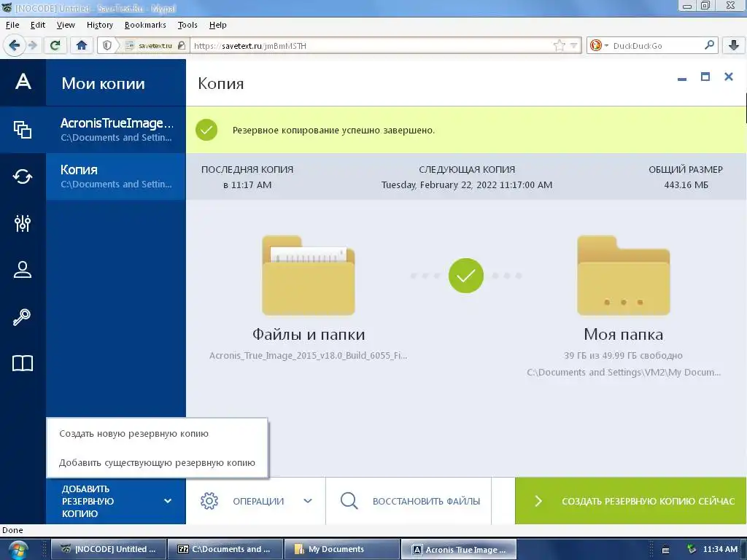Open the Help book sidebar icon
This screenshot has width=747, height=560.
23,363
